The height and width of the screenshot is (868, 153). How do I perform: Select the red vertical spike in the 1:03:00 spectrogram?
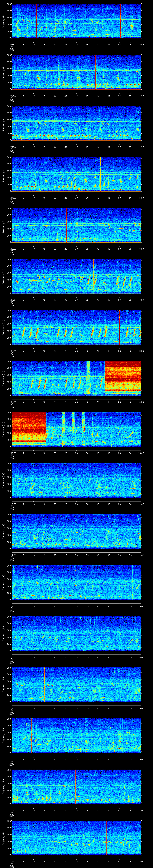point(71,123)
